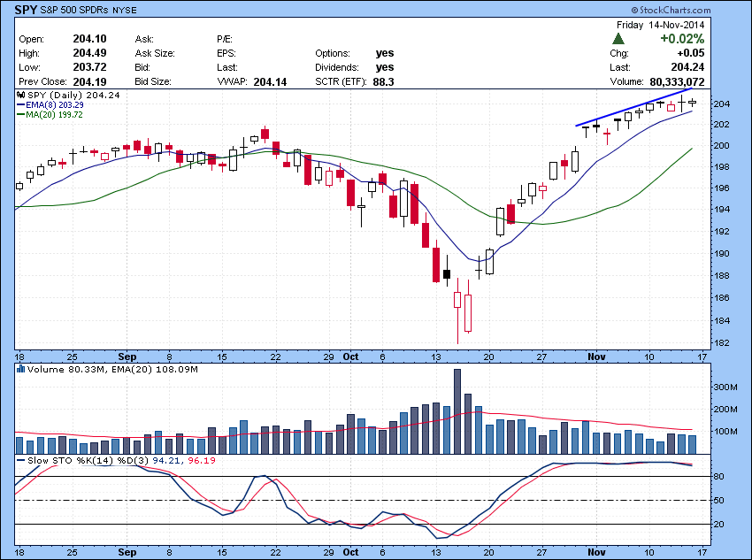
Task: Click the SPY (Daily) 204.24 legend
Action: (73, 95)
